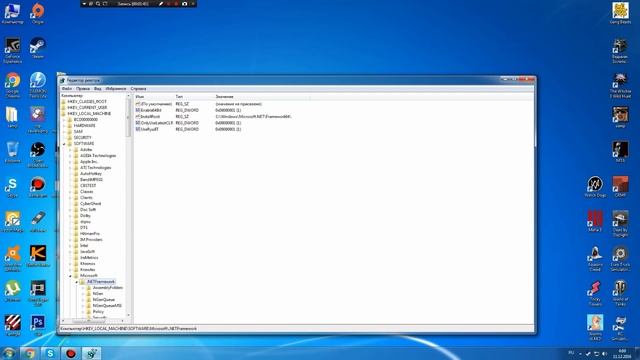Click the tree pane vertical scrollbar thumb
This screenshot has height=360, width=640.
tap(129, 118)
